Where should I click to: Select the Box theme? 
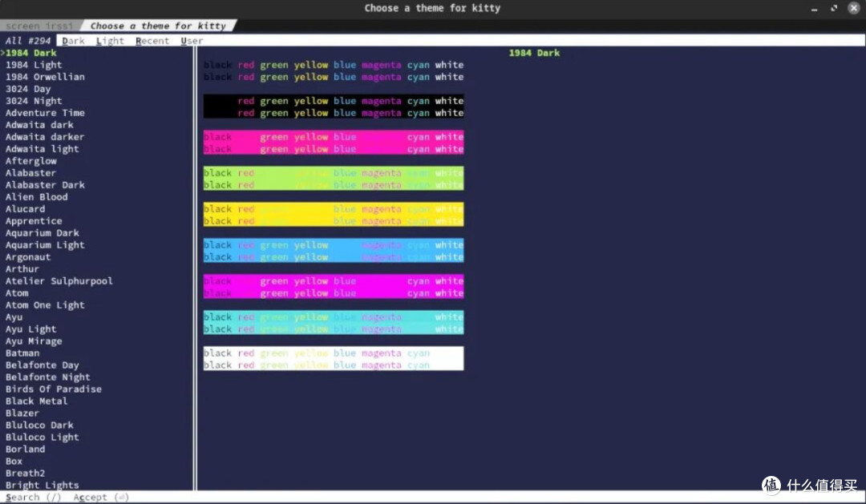[14, 461]
